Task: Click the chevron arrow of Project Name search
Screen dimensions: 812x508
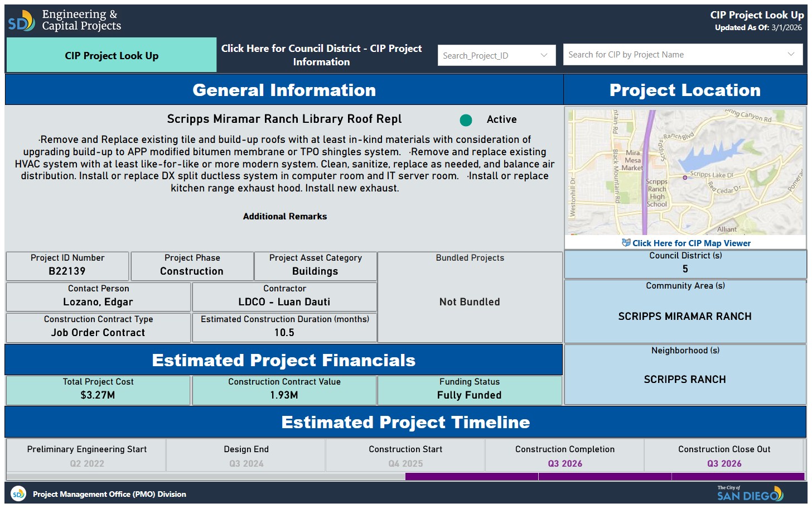Action: pyautogui.click(x=791, y=55)
